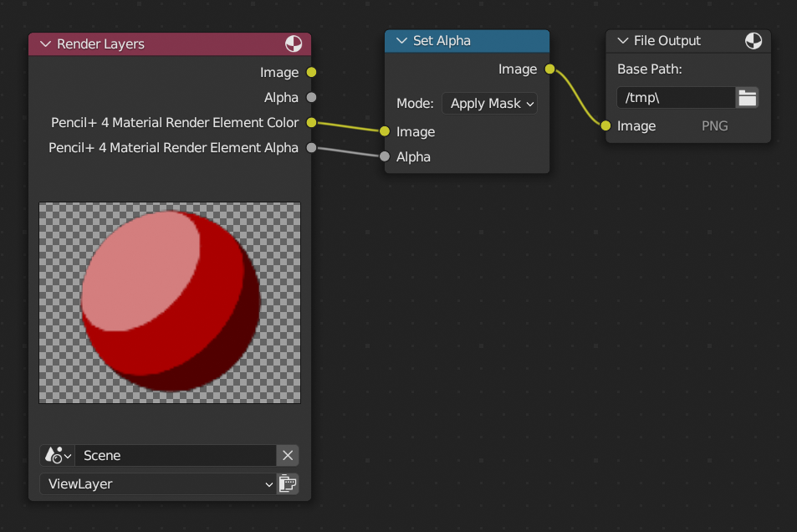The image size is (797, 532).
Task: Click Pencil+ 4 Material Render Element Color socket
Action: [x=312, y=123]
